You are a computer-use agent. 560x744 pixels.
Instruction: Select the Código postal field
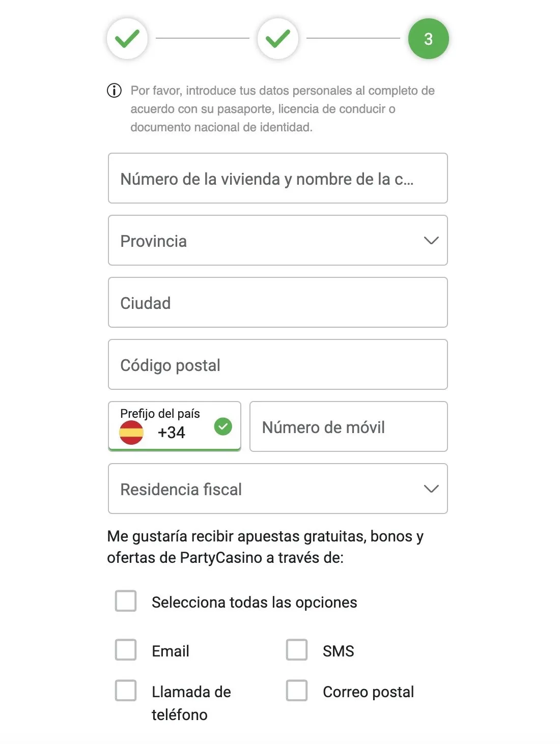(x=278, y=365)
